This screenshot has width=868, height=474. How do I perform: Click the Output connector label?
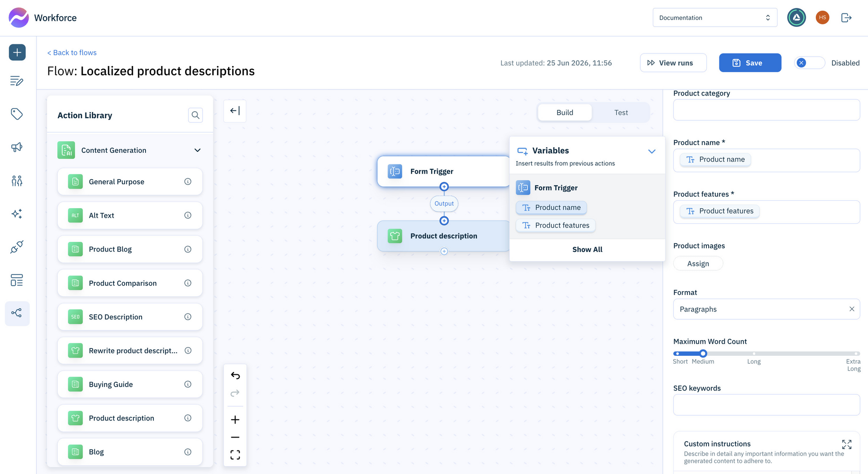click(x=444, y=204)
